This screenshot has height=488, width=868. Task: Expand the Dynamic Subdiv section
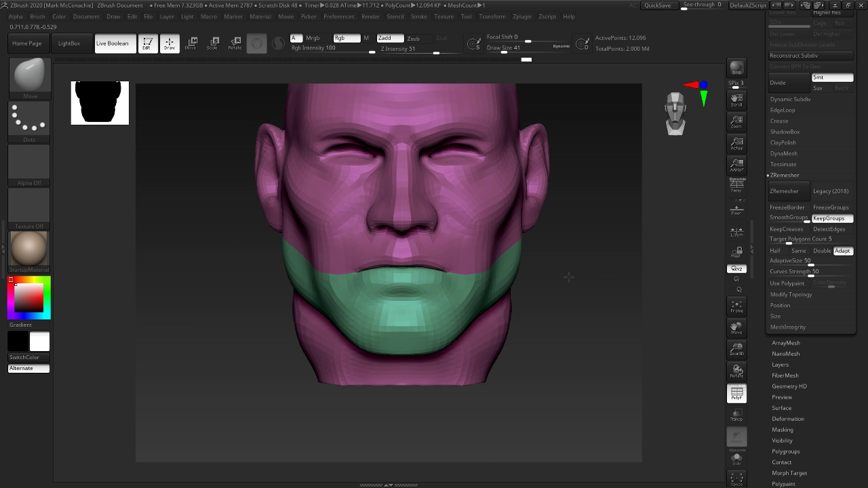(x=791, y=99)
